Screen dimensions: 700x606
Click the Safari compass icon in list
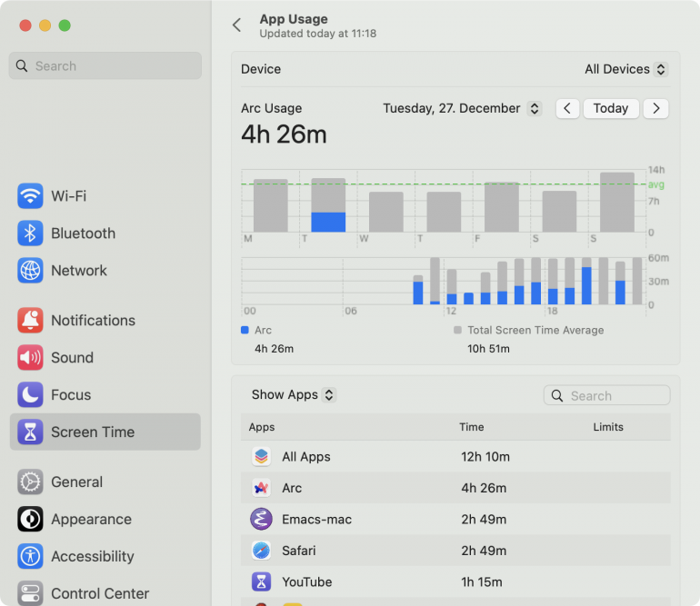261,551
